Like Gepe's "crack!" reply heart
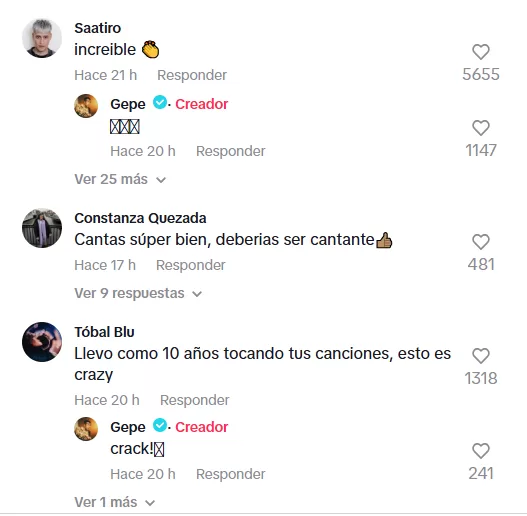Image resolution: width=527 pixels, height=516 pixels. 481,451
